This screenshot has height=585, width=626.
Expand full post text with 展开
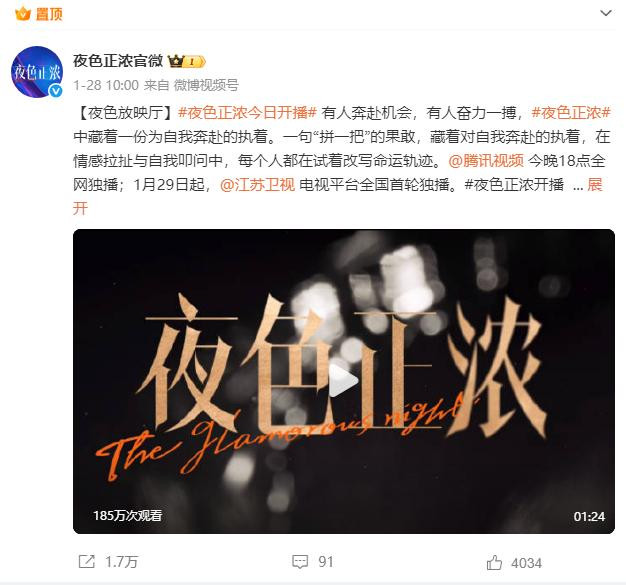(x=594, y=185)
